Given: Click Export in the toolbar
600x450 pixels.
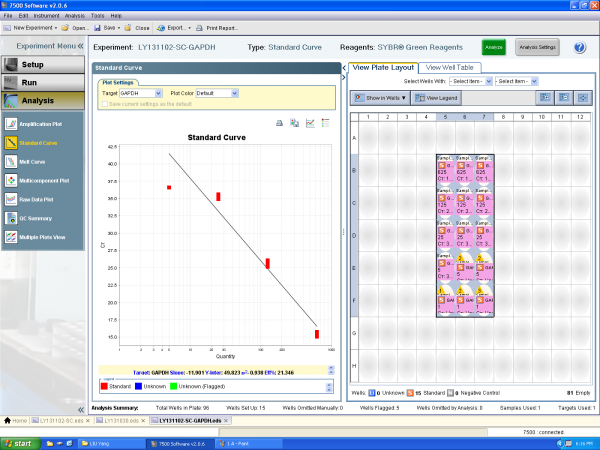Looking at the screenshot, I should 172,28.
